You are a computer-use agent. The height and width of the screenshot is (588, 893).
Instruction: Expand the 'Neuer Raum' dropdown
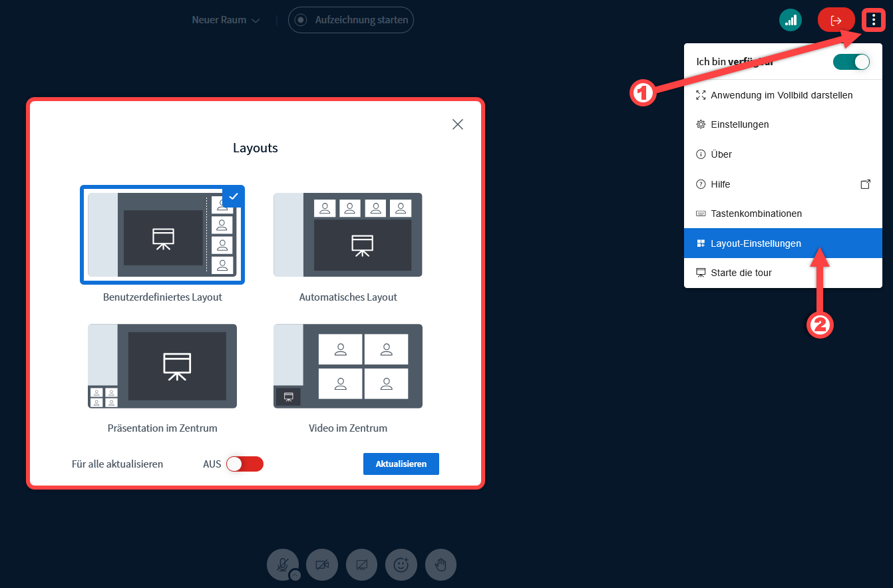pyautogui.click(x=226, y=20)
